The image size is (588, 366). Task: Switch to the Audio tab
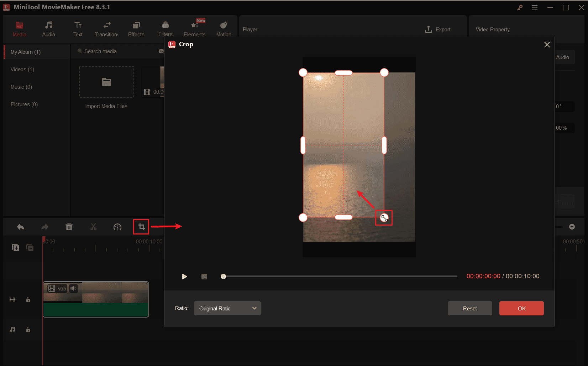(48, 29)
